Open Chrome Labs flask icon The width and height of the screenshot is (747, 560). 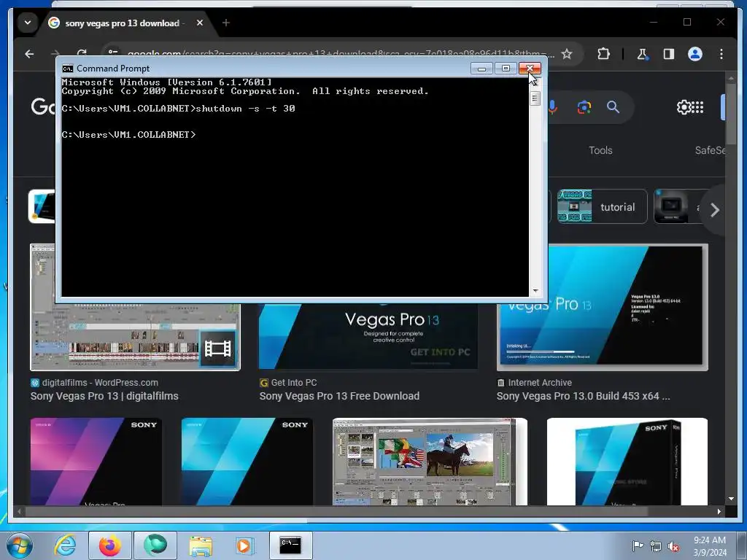(x=642, y=54)
